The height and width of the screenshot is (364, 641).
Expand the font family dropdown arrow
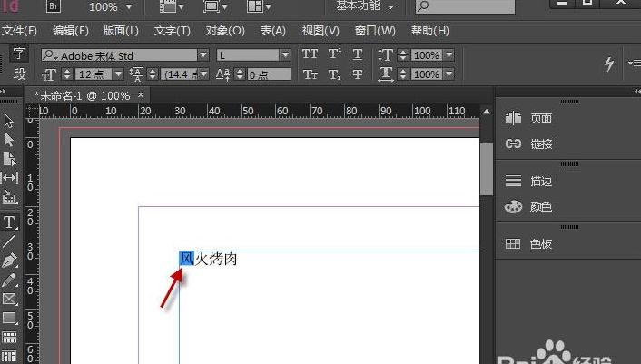point(202,55)
